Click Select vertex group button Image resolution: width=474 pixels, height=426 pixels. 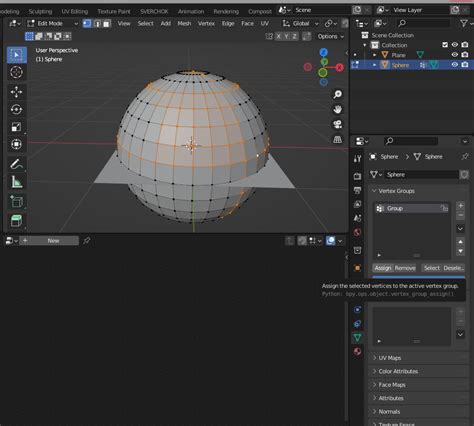(x=432, y=268)
